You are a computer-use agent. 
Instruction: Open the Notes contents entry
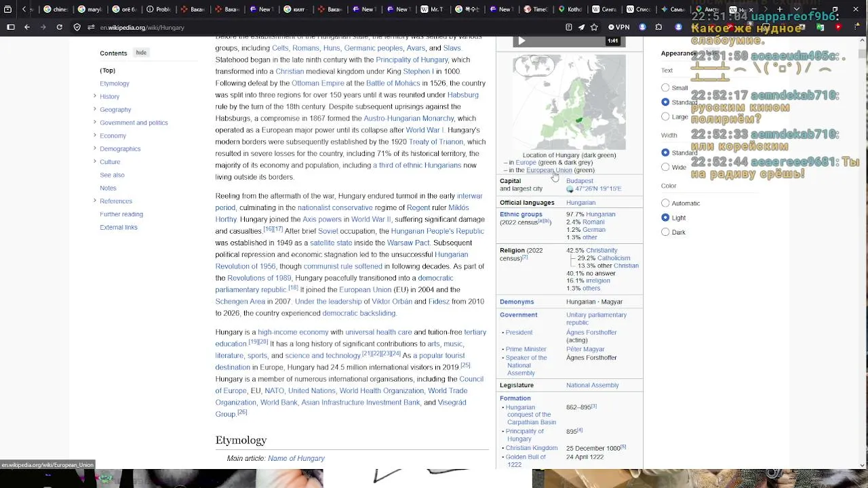108,188
